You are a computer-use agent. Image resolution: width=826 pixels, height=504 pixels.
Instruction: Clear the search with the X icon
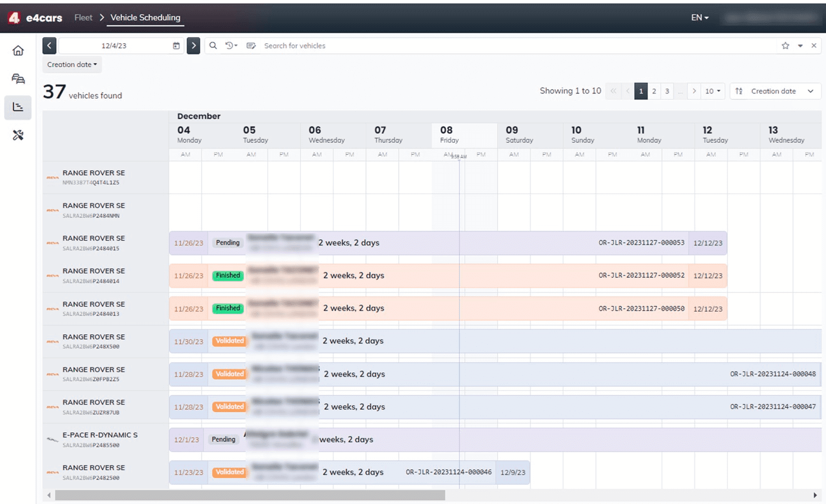pos(814,46)
